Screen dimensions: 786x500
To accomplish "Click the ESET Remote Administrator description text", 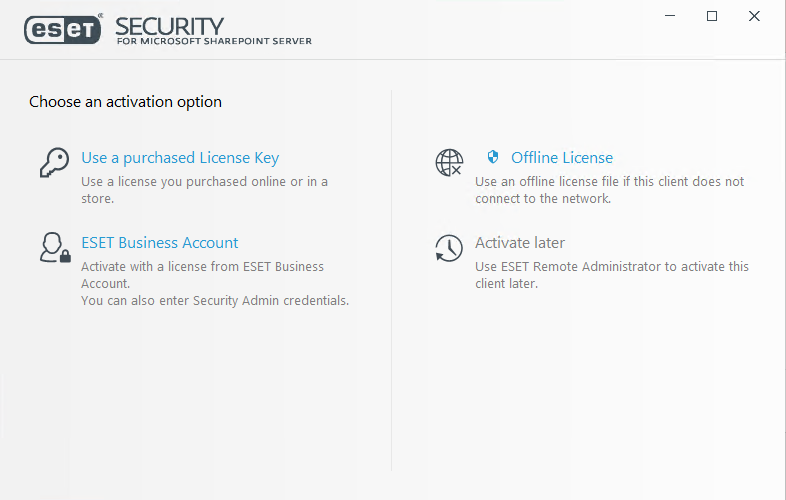I will coord(611,275).
